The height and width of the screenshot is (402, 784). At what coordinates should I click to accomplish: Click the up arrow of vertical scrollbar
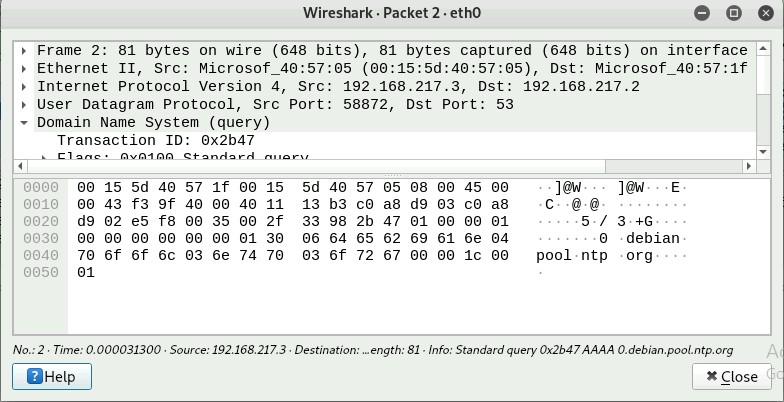763,48
